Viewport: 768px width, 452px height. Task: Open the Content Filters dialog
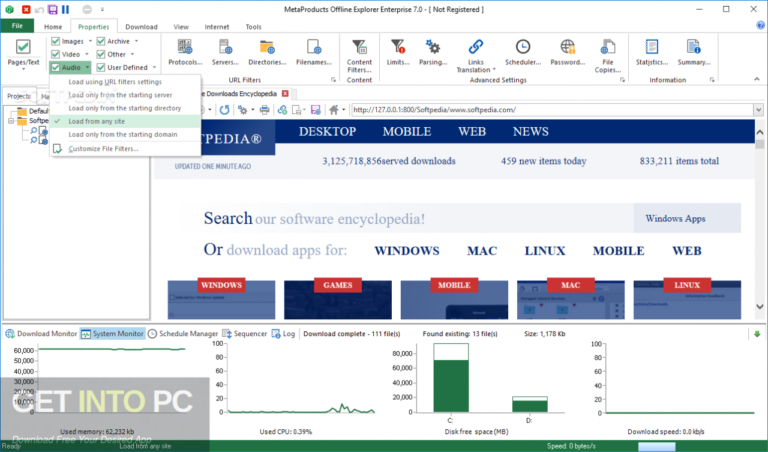click(359, 56)
